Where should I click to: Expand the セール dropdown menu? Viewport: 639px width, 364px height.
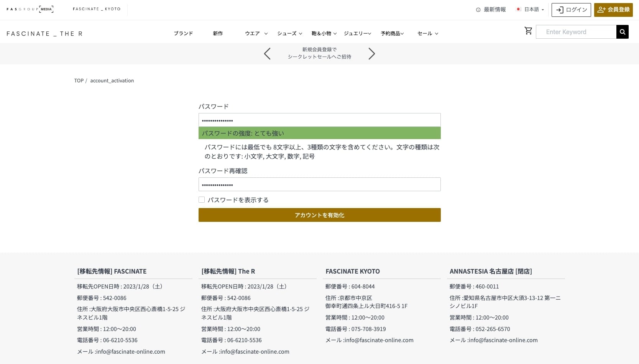tap(428, 34)
